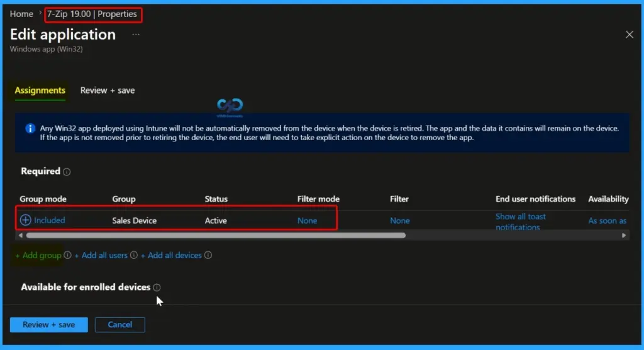Click the Home breadcrumb link

[21, 14]
